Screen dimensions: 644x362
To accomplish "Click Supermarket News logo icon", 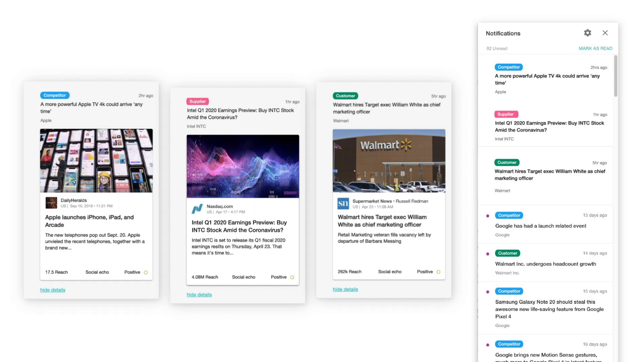I will click(x=343, y=203).
